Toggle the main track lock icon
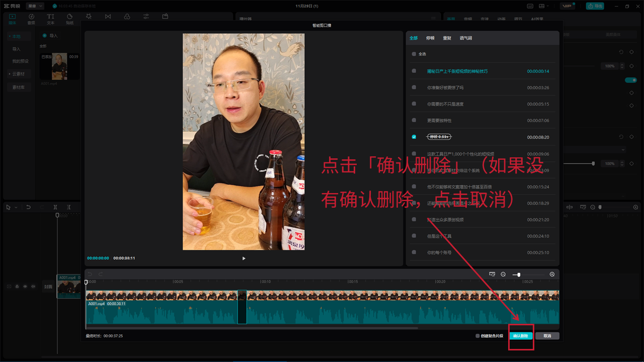644x362 pixels. tap(17, 287)
